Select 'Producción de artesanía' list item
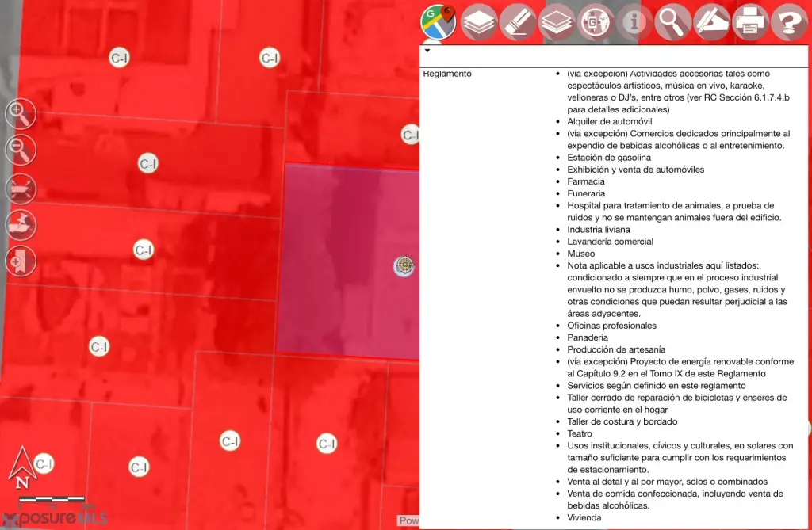The image size is (812, 530). 616,349
